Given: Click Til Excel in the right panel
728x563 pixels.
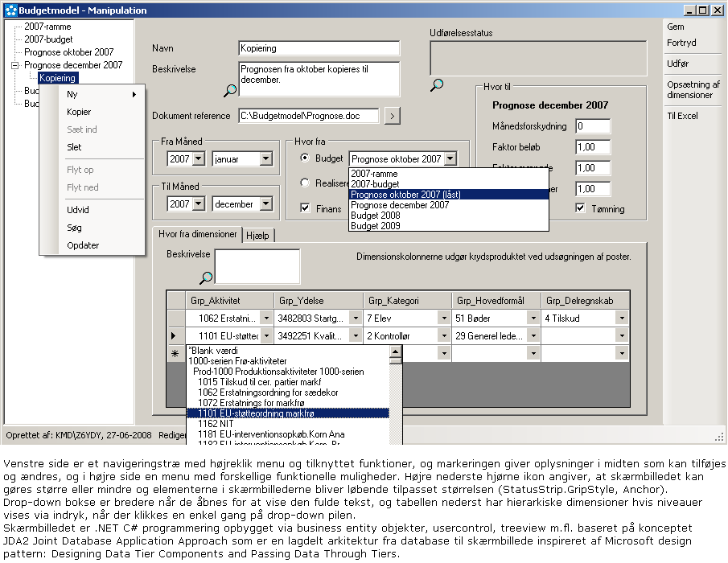Looking at the screenshot, I should coord(682,116).
